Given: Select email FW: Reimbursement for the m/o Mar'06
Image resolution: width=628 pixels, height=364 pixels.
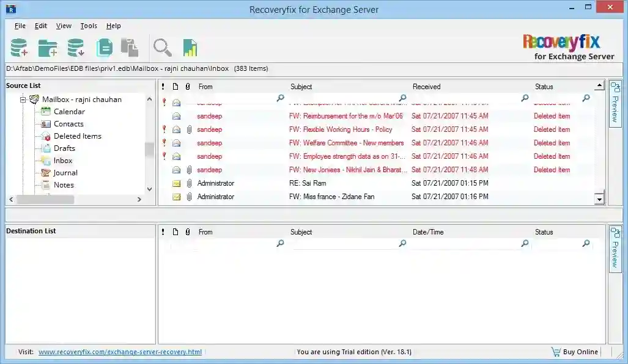Looking at the screenshot, I should coord(377,116).
